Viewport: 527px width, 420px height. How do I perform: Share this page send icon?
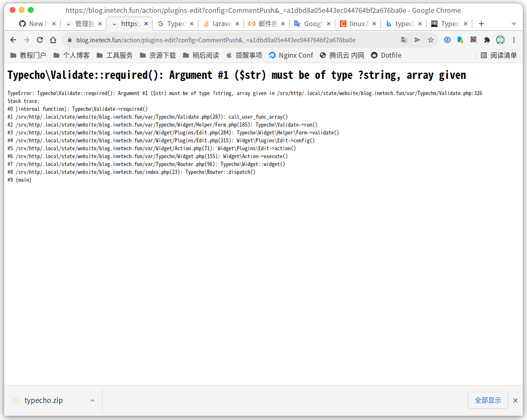417,40
